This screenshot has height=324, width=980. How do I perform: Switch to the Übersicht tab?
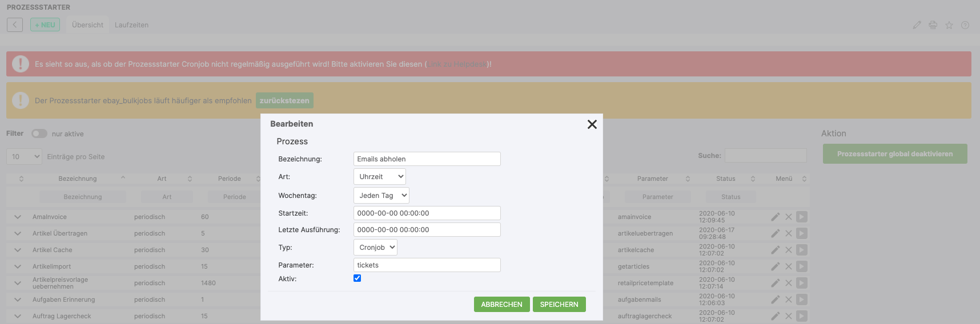(87, 25)
